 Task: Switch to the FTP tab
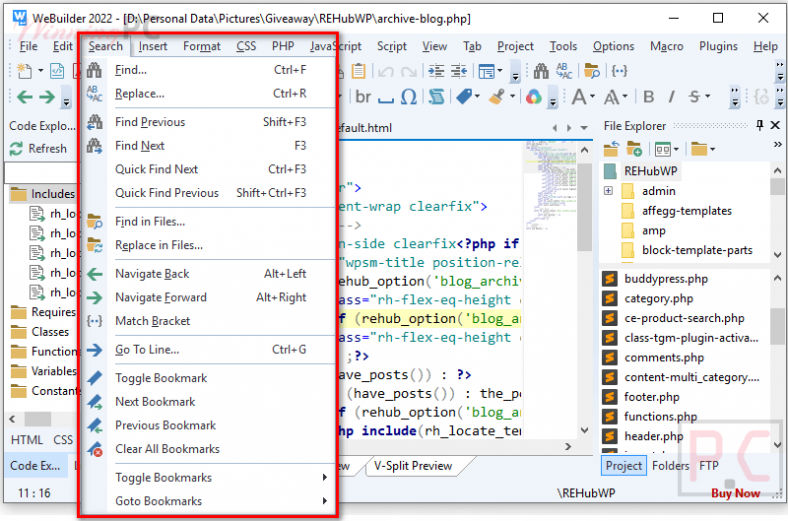709,466
